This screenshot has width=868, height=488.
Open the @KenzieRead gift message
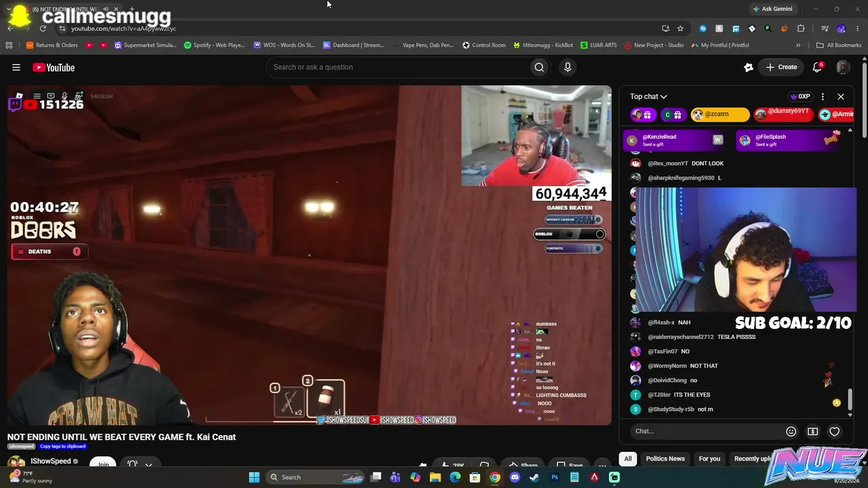(x=675, y=140)
